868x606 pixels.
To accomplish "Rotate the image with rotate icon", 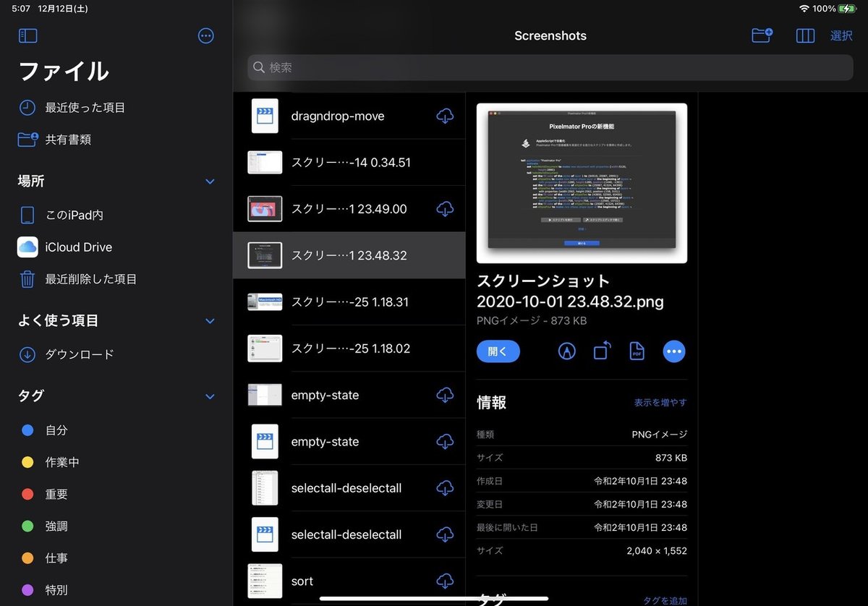I will pyautogui.click(x=602, y=351).
